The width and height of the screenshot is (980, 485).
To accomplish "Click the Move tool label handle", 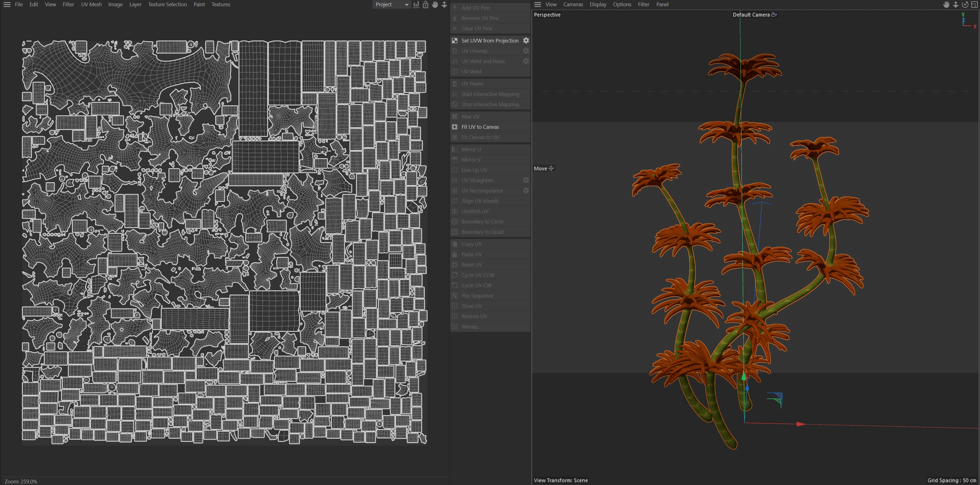I will pos(551,168).
